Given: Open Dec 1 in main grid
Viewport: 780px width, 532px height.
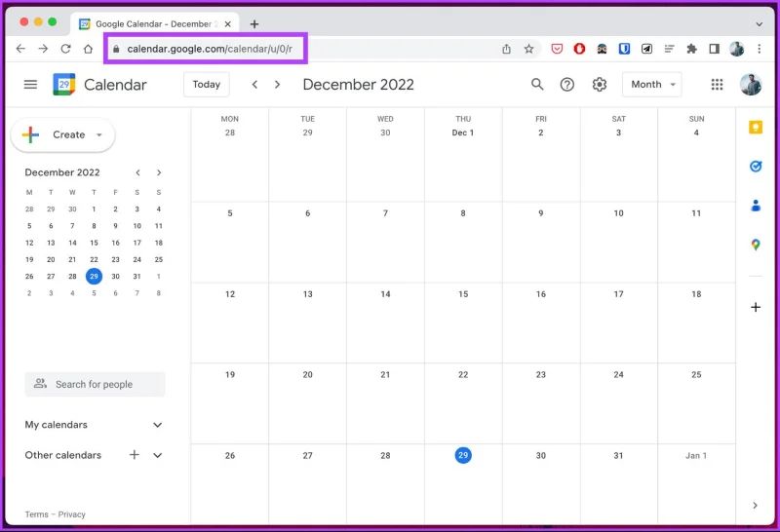Looking at the screenshot, I should [463, 133].
